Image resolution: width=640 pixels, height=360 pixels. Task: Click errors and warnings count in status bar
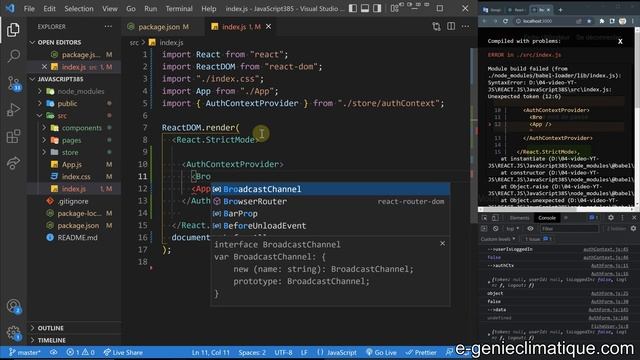point(80,352)
